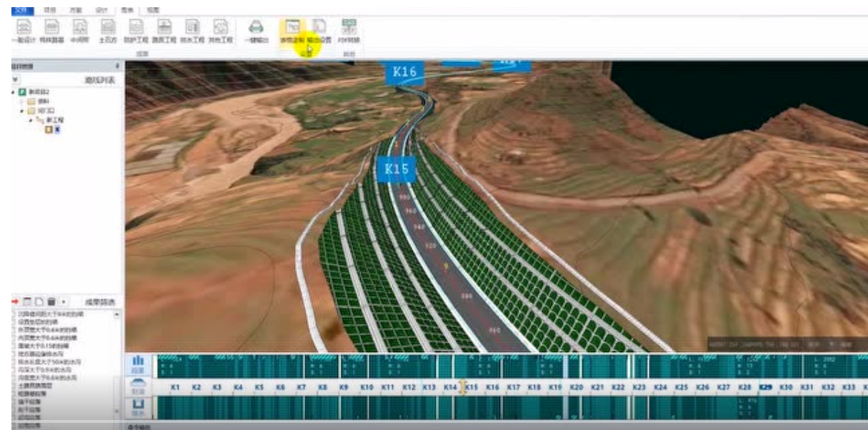Open the output settings icon
Viewport: 868px width, 430px height.
coord(319,31)
